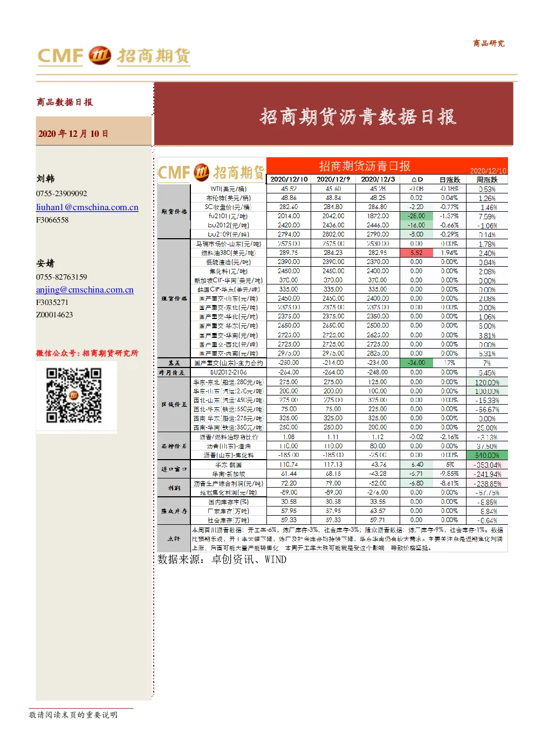Click the green '-28.00' cell
Screen dimensions: 535x756
416,216
